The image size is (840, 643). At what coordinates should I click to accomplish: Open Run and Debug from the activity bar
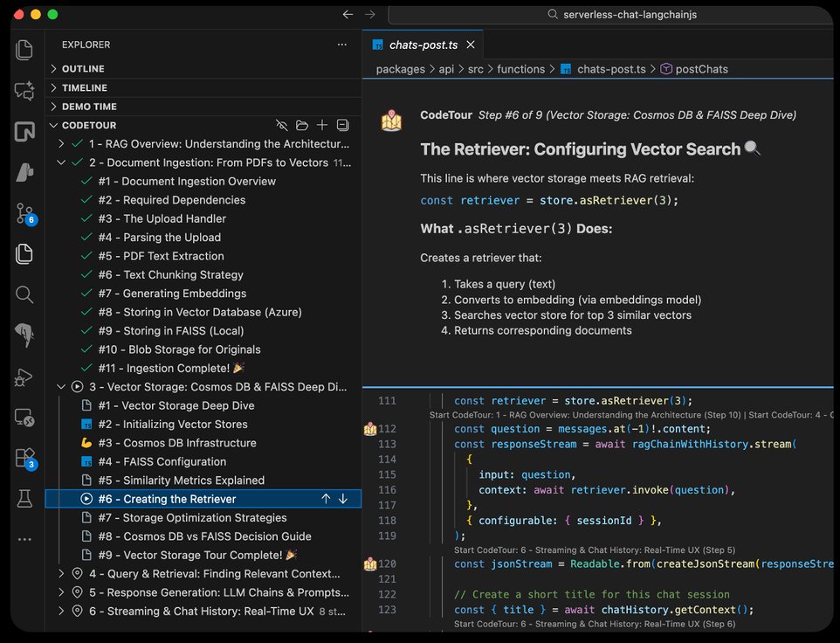point(25,377)
